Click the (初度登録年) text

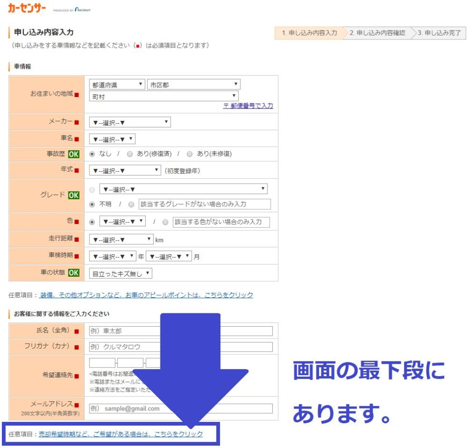click(182, 171)
